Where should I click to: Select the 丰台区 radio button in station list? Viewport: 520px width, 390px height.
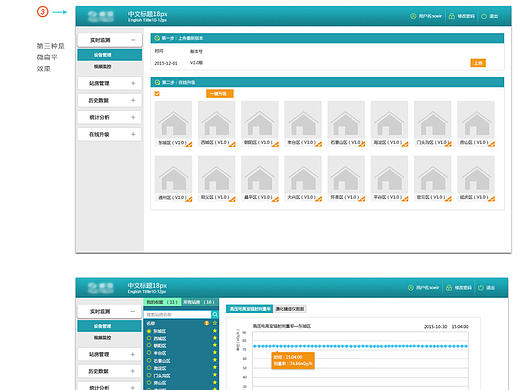149,353
